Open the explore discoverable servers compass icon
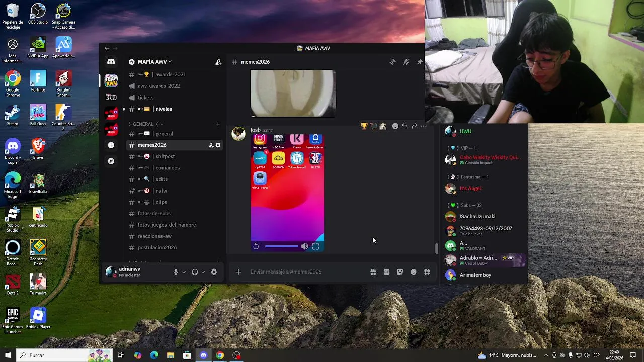This screenshot has width=644, height=362. (111, 161)
